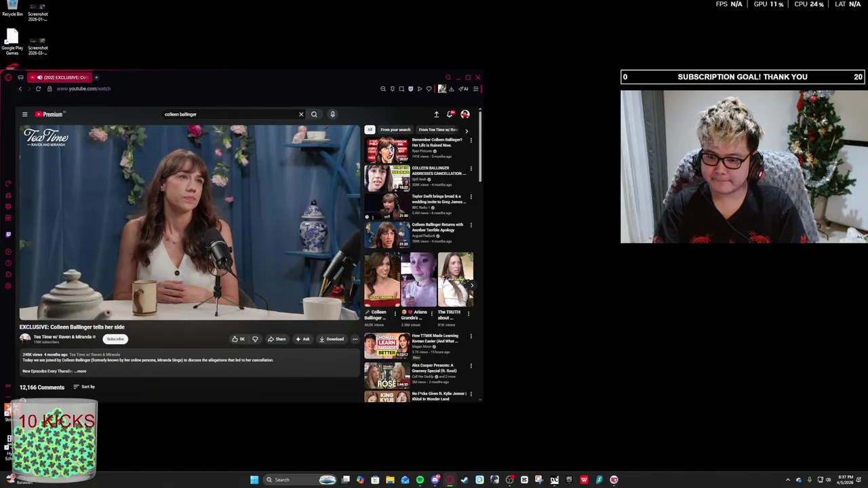Share the video
The width and height of the screenshot is (868, 488).
click(277, 339)
